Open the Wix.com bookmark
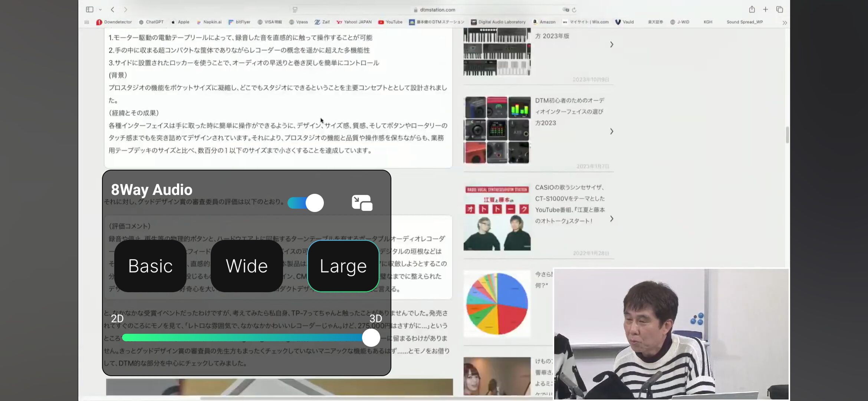This screenshot has height=401, width=868. (x=586, y=22)
